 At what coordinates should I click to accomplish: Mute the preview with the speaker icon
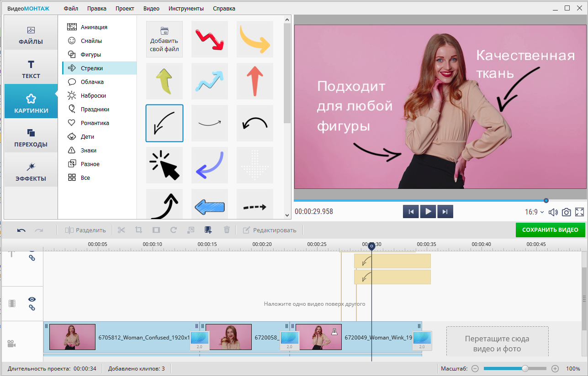pos(553,212)
